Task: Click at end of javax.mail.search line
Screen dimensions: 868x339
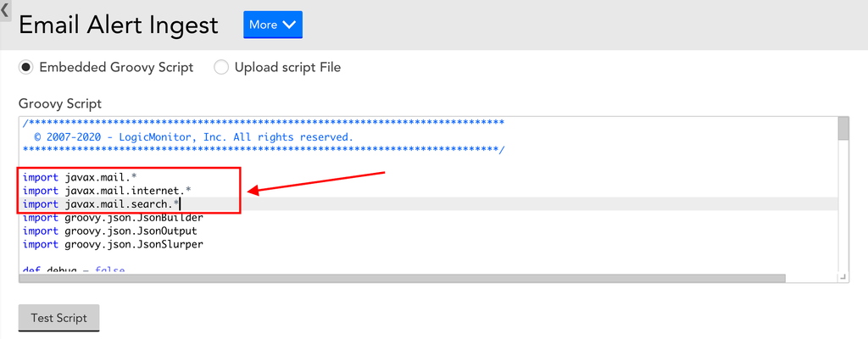Action: point(181,204)
